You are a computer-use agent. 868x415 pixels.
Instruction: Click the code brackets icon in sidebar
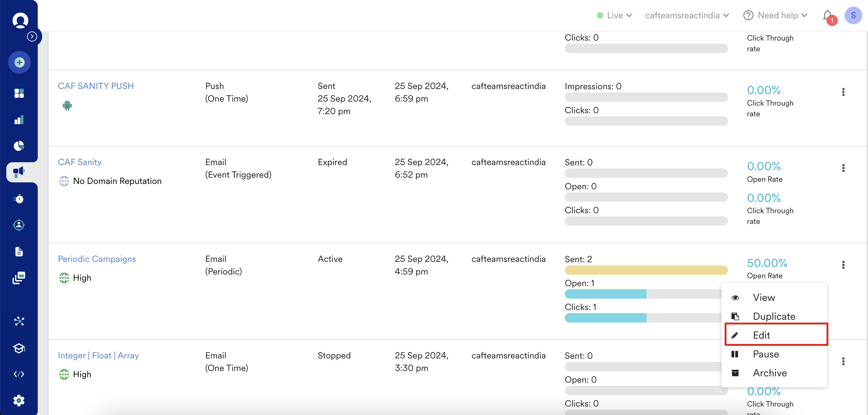click(x=19, y=374)
